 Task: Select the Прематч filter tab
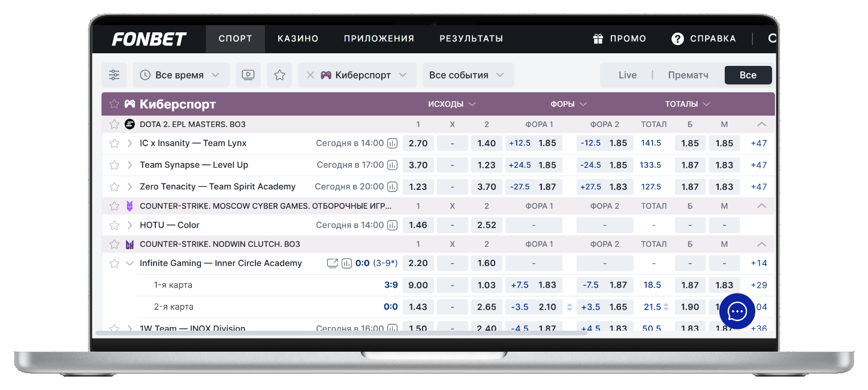point(688,75)
